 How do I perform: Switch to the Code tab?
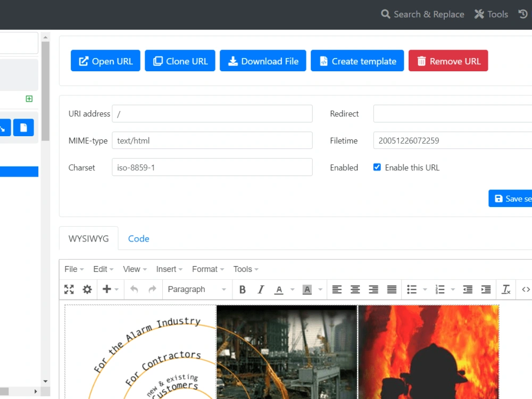pyautogui.click(x=138, y=238)
